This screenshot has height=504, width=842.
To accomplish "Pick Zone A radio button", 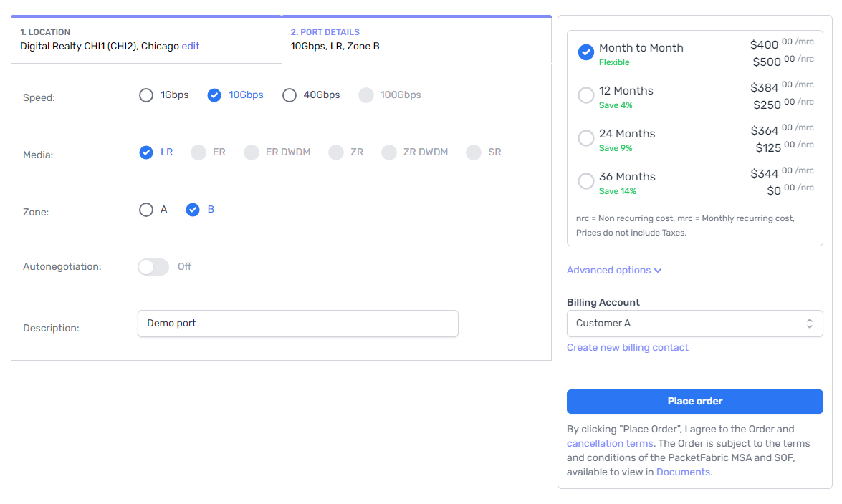I will [x=146, y=210].
